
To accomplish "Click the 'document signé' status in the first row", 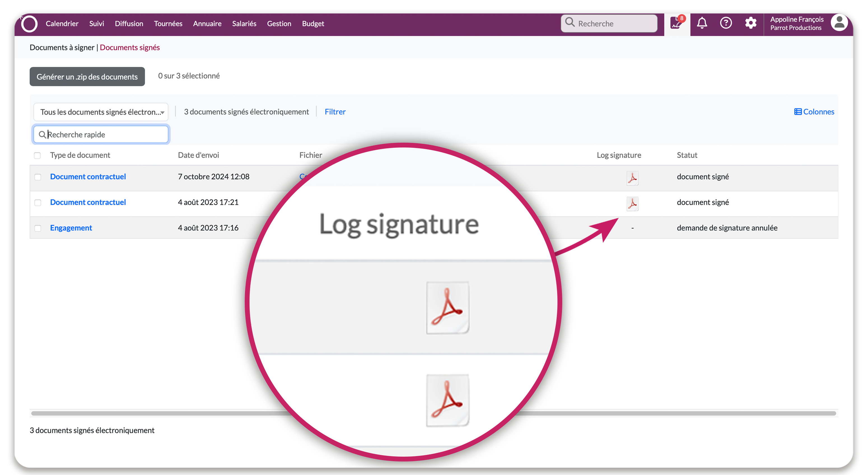I will [x=703, y=176].
